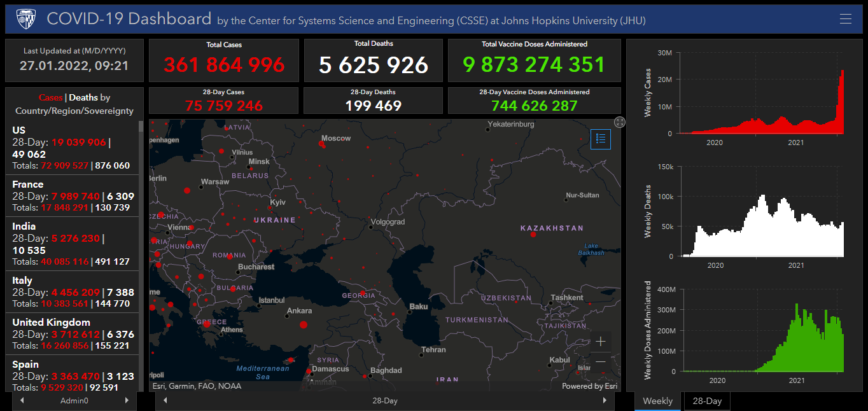Click right arrow of 28-Day map selector

[x=605, y=401]
